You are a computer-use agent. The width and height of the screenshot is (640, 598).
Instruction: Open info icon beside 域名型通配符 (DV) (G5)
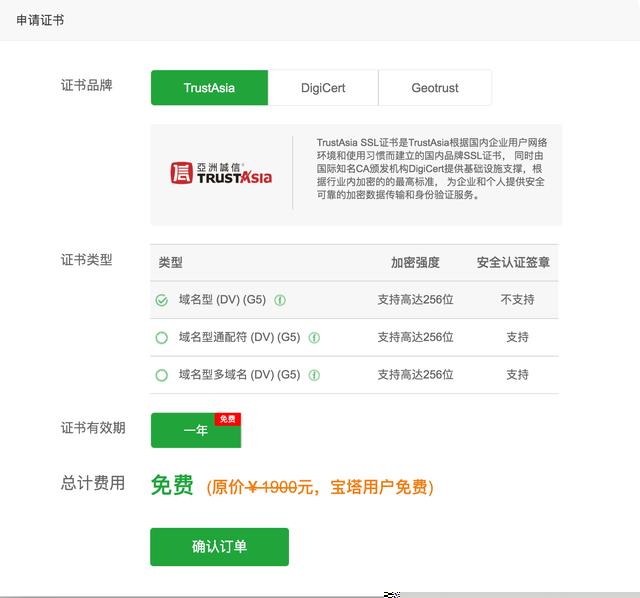click(x=314, y=338)
